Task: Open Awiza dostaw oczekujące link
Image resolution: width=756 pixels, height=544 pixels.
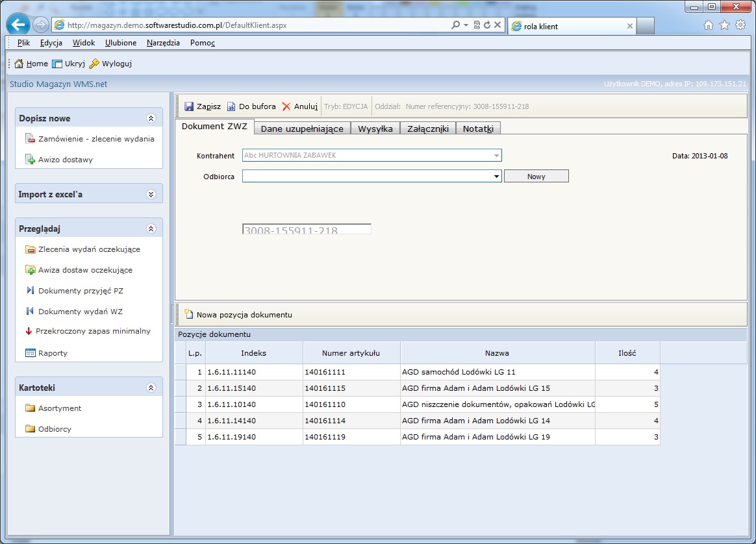Action: coord(85,270)
